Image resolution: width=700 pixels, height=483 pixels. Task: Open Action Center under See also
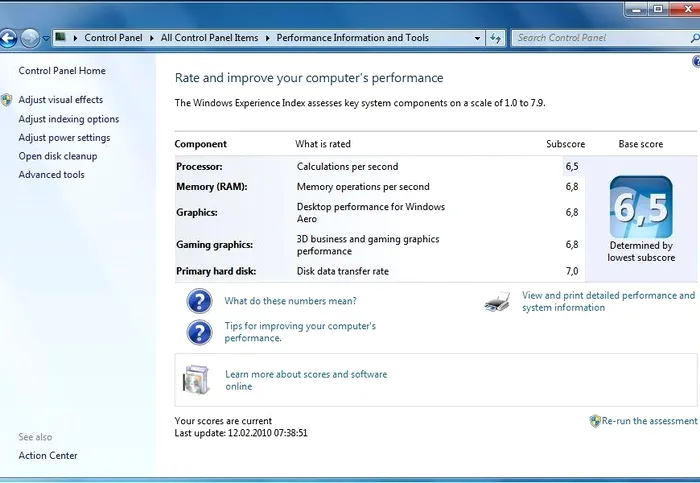click(48, 456)
